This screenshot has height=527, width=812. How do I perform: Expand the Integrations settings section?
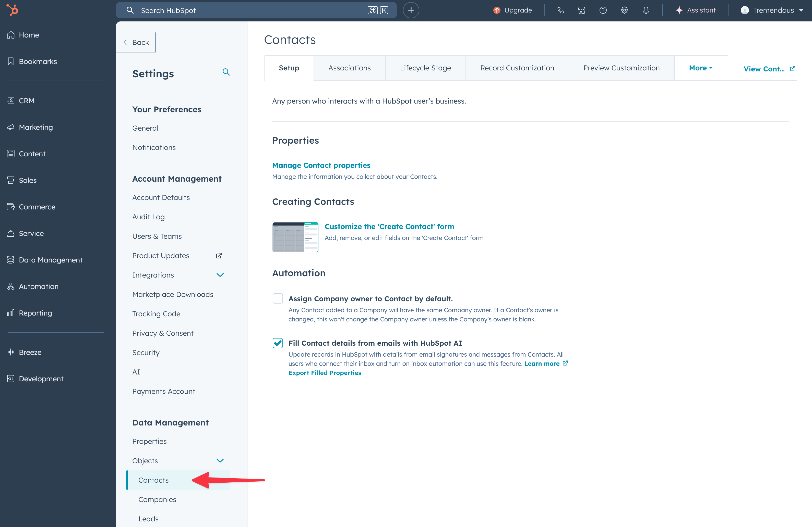pos(220,275)
